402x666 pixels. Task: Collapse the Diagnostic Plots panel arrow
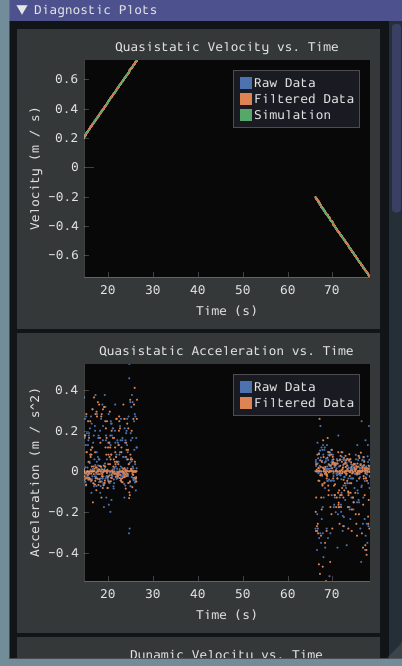pyautogui.click(x=22, y=10)
